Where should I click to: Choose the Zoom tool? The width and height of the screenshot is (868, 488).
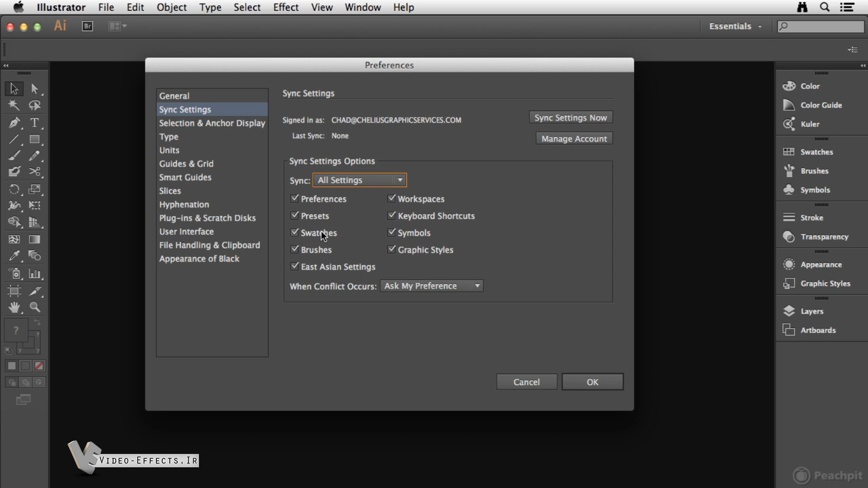pos(35,307)
